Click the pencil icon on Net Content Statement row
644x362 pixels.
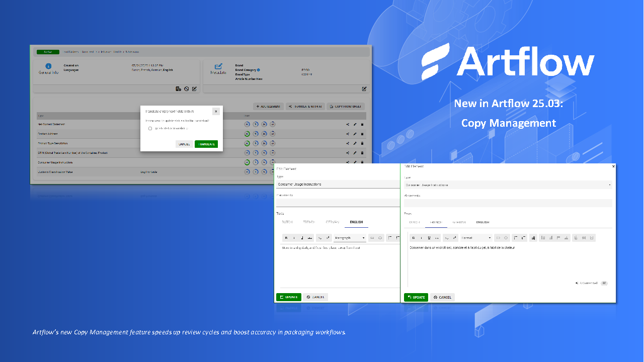[355, 124]
